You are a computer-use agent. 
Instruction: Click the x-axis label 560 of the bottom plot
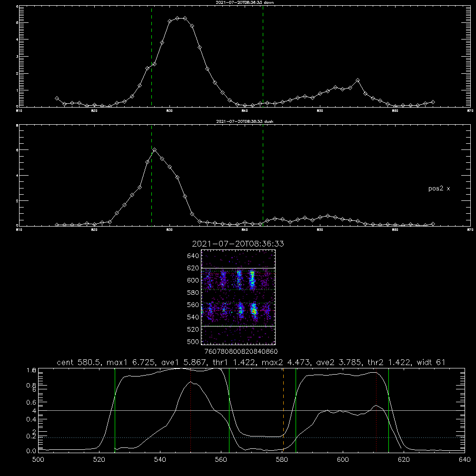[221, 460]
